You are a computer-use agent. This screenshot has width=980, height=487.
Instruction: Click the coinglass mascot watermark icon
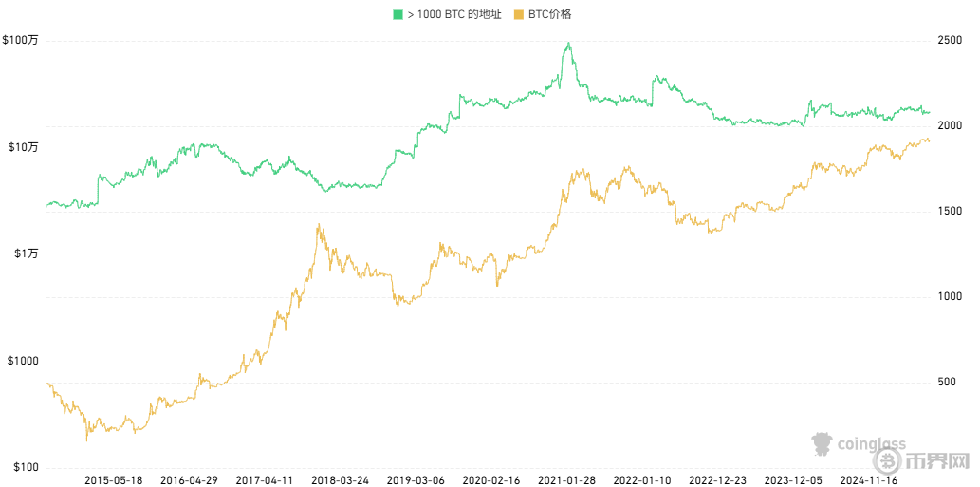[822, 444]
